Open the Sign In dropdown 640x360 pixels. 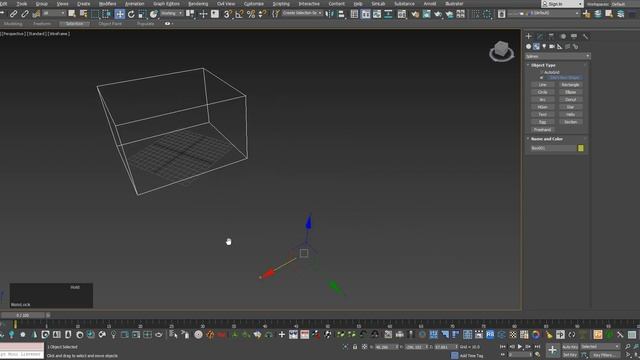562,4
